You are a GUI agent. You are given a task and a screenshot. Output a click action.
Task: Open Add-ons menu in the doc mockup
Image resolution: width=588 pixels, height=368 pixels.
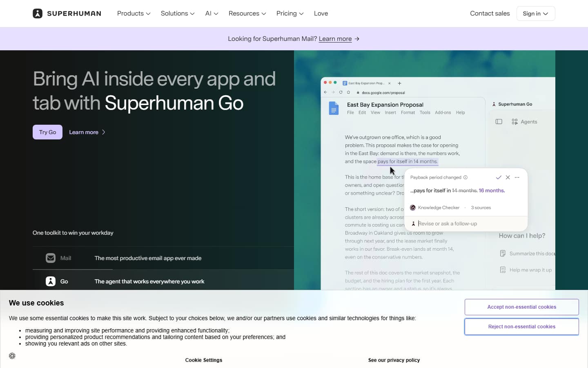tap(443, 112)
